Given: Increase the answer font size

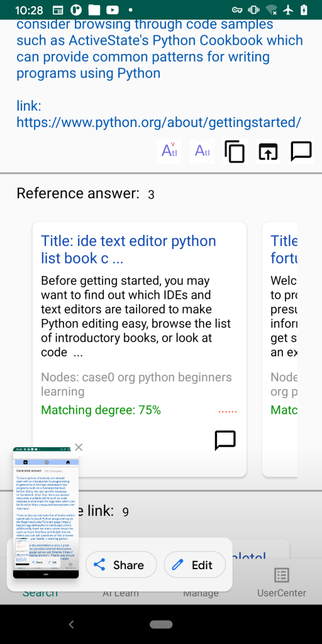Looking at the screenshot, I should 169,152.
